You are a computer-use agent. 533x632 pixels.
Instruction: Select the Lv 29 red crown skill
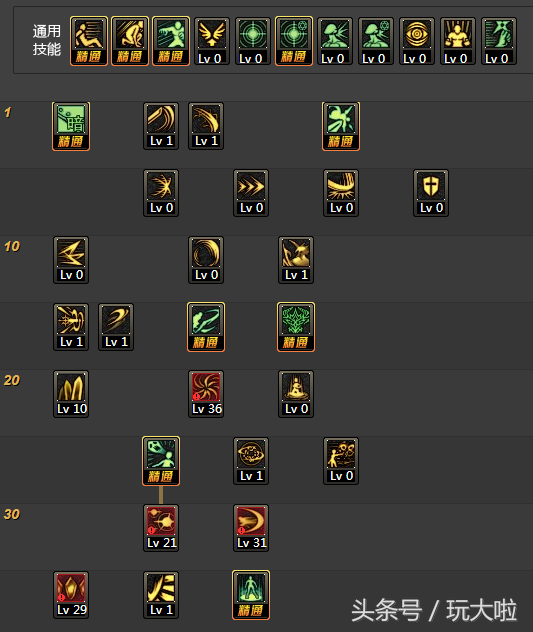pyautogui.click(x=71, y=595)
